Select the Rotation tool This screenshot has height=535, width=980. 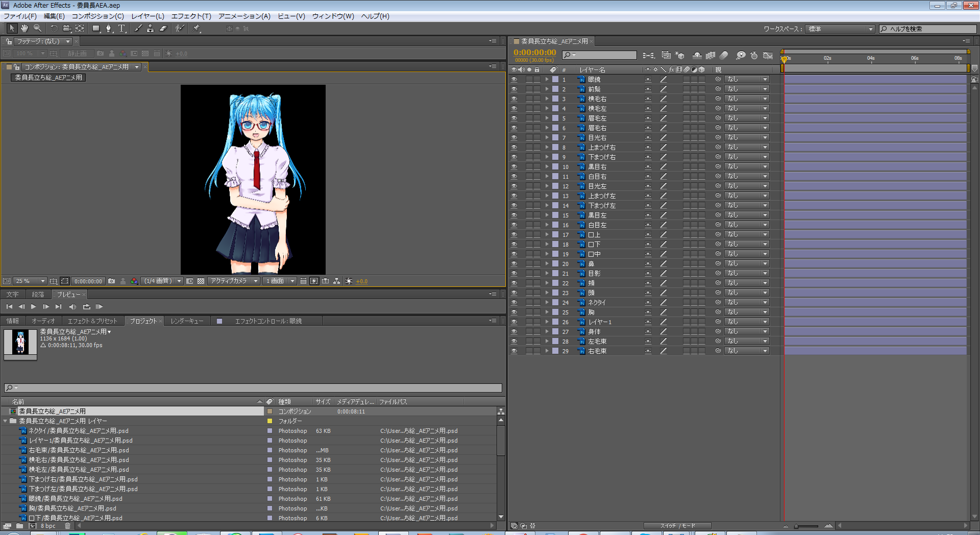coord(54,29)
